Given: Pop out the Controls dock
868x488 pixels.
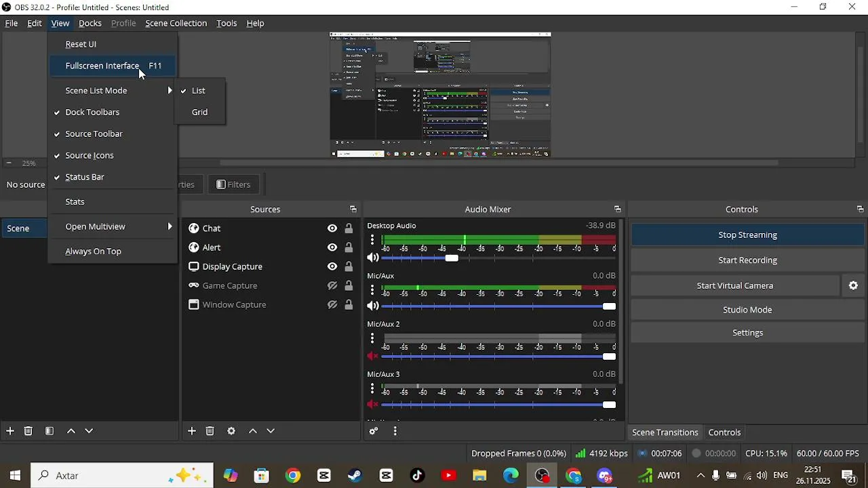Looking at the screenshot, I should coord(860,209).
